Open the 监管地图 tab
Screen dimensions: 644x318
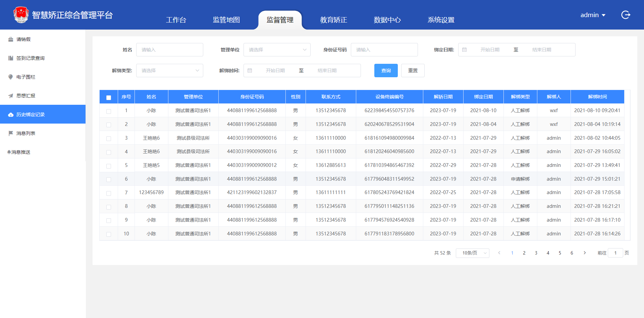226,20
